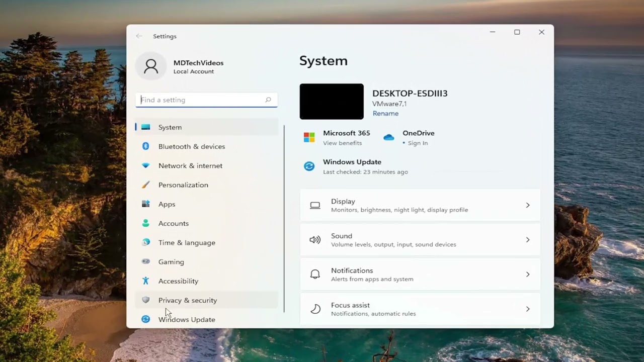Select Privacy & security in sidebar
Image resolution: width=644 pixels, height=362 pixels.
[x=206, y=300]
